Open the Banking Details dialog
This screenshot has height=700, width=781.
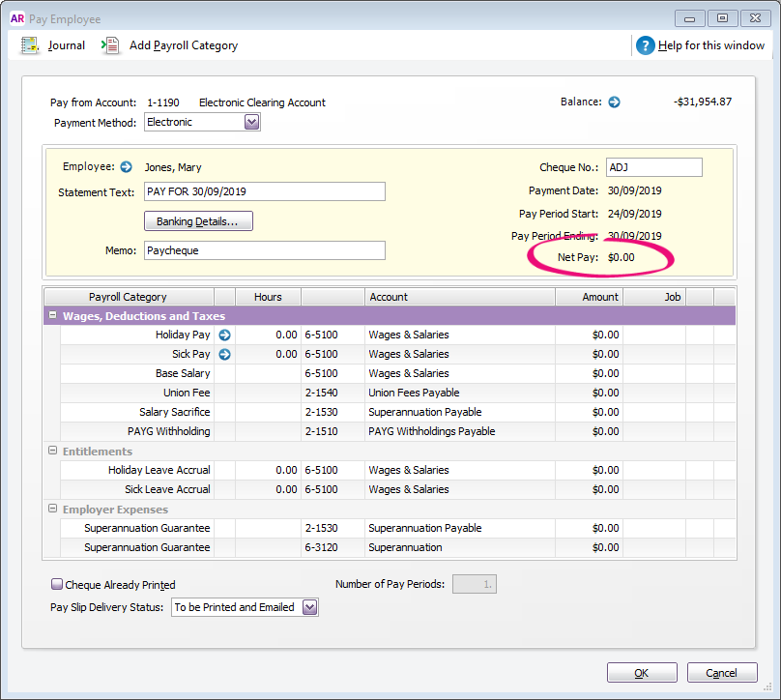[x=198, y=220]
